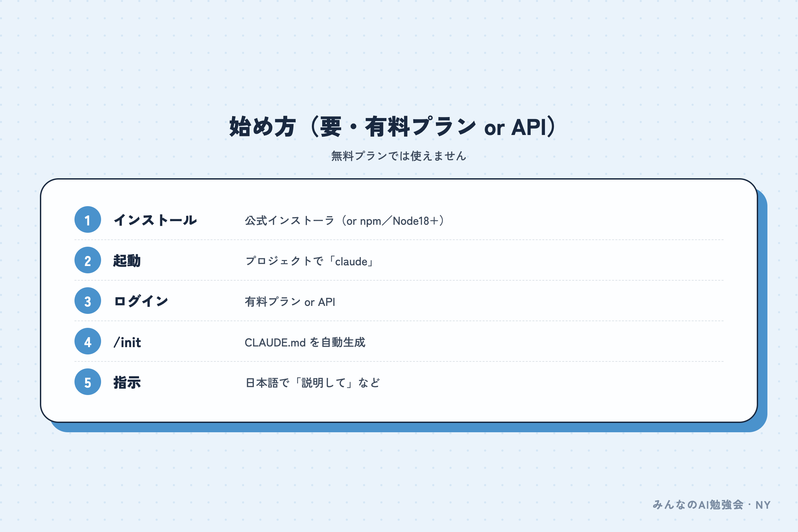The image size is (798, 532).
Task: Click the step label "インストール"
Action: [x=155, y=220]
